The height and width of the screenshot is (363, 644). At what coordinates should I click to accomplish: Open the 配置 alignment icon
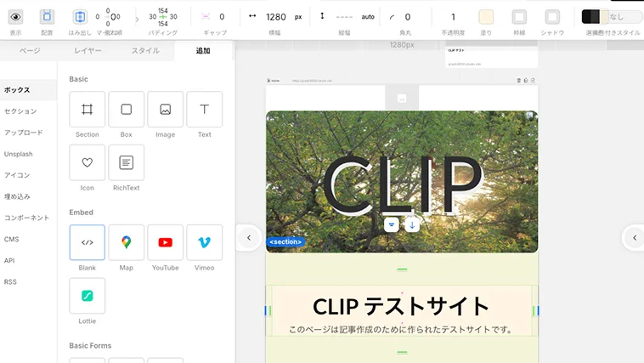(47, 17)
